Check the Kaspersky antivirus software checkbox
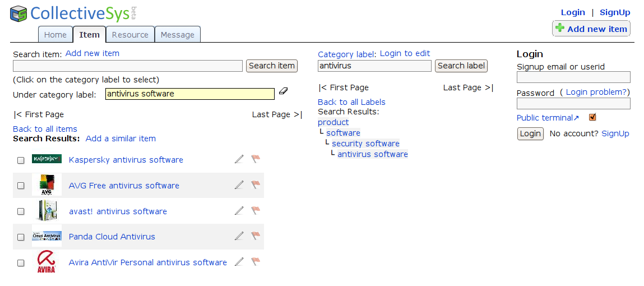This screenshot has height=286, width=644. pyautogui.click(x=21, y=160)
